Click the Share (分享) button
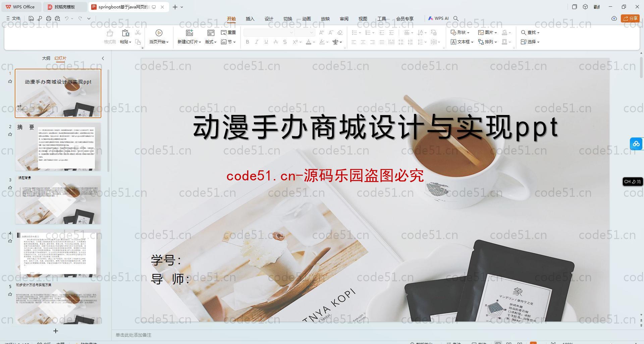The width and height of the screenshot is (644, 344). 630,18
